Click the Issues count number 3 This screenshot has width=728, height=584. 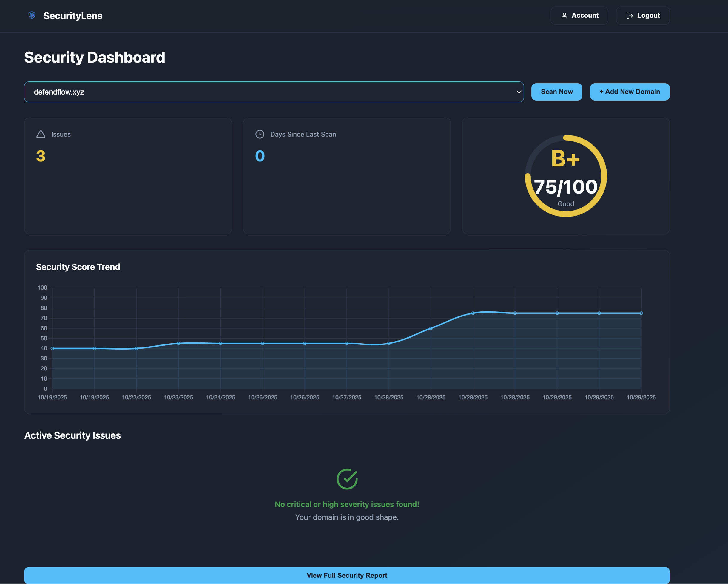click(x=41, y=156)
